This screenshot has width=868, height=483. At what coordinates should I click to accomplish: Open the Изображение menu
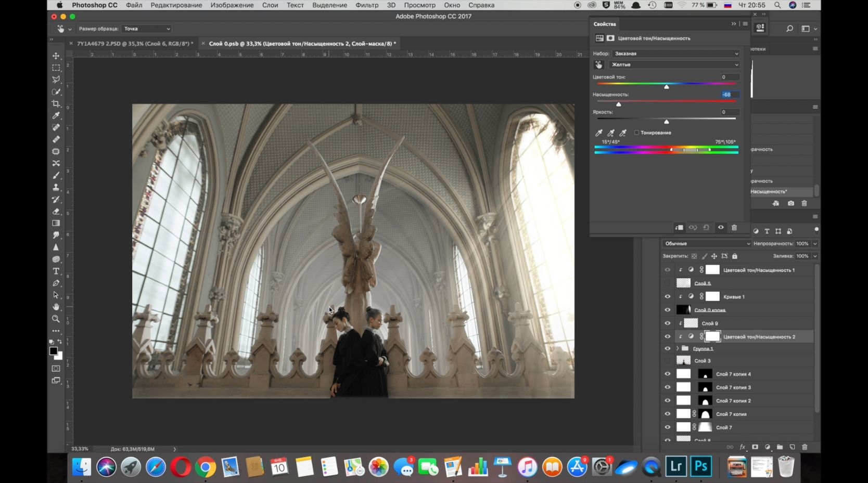coord(232,5)
